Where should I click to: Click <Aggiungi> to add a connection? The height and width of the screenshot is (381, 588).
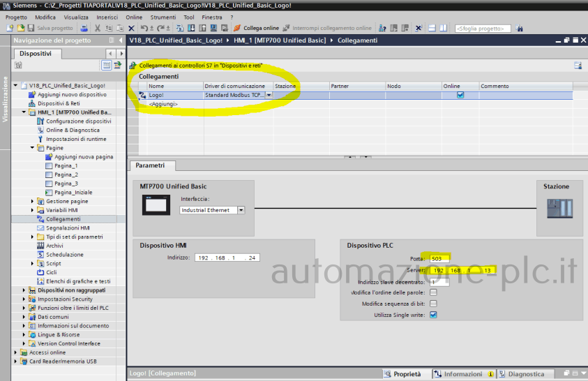coord(163,104)
